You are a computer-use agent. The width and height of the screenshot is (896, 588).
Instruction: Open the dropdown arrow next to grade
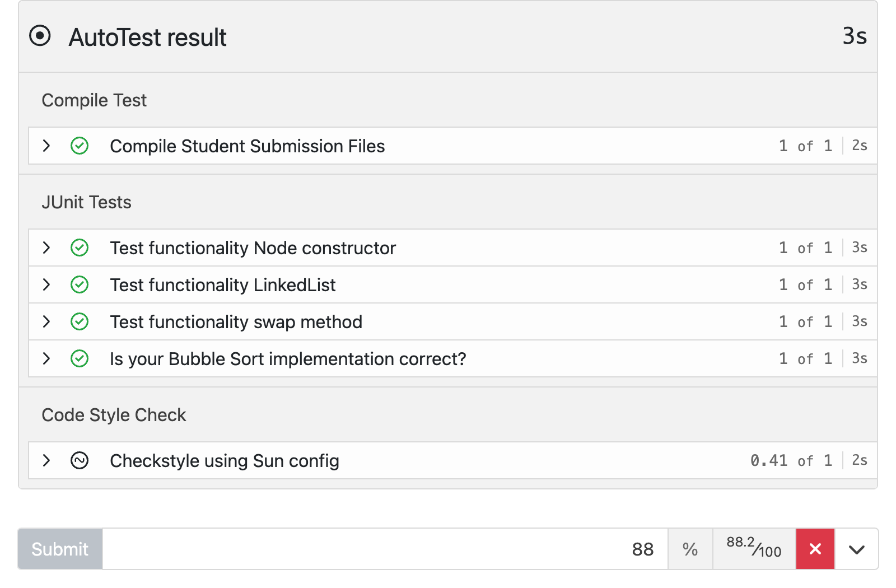pyautogui.click(x=856, y=549)
